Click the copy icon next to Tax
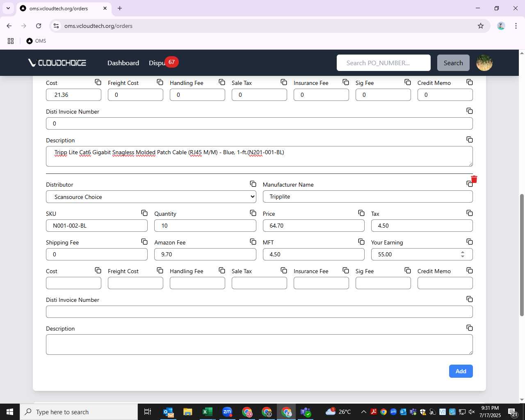This screenshot has height=420, width=525. pos(470,213)
